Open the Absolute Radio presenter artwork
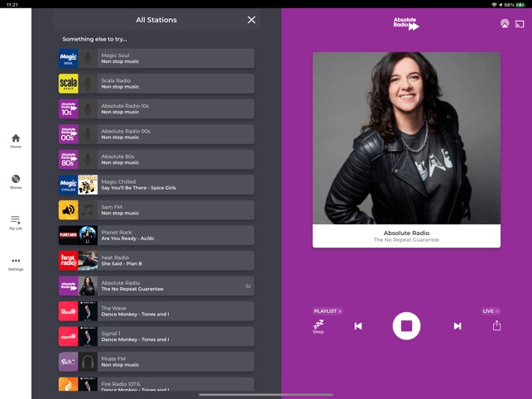Viewport: 532px width, 399px height. click(x=406, y=138)
